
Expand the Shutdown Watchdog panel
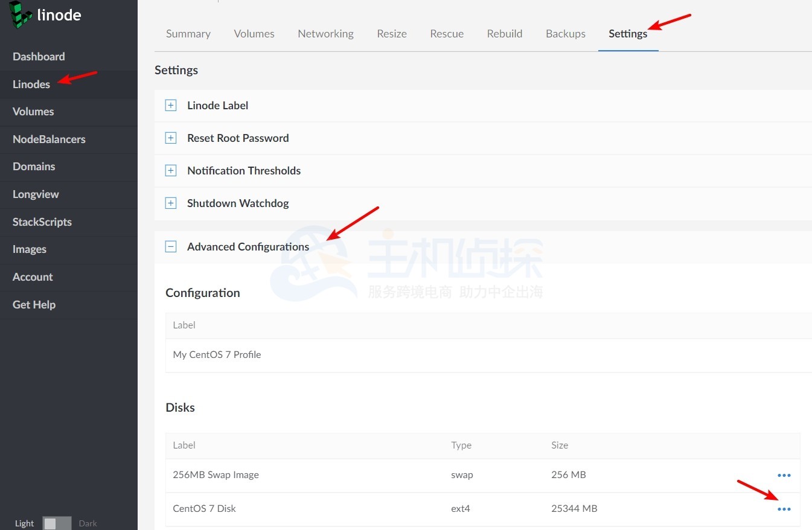[171, 203]
